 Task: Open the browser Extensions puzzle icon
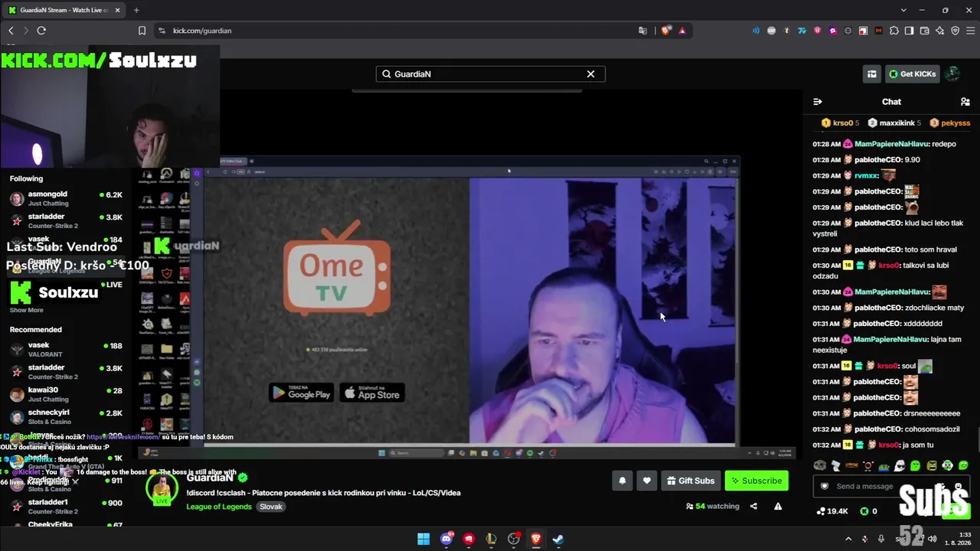coord(894,31)
